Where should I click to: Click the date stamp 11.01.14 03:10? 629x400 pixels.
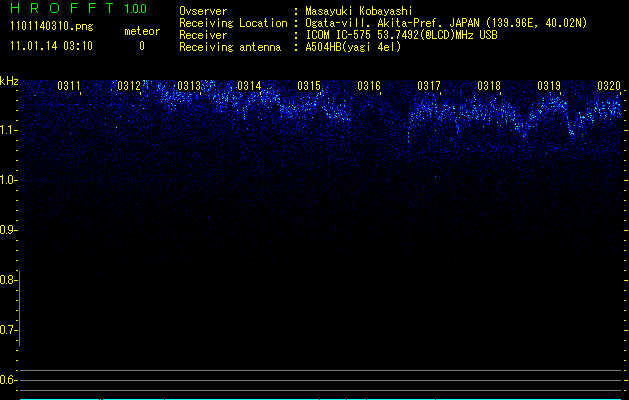click(51, 46)
